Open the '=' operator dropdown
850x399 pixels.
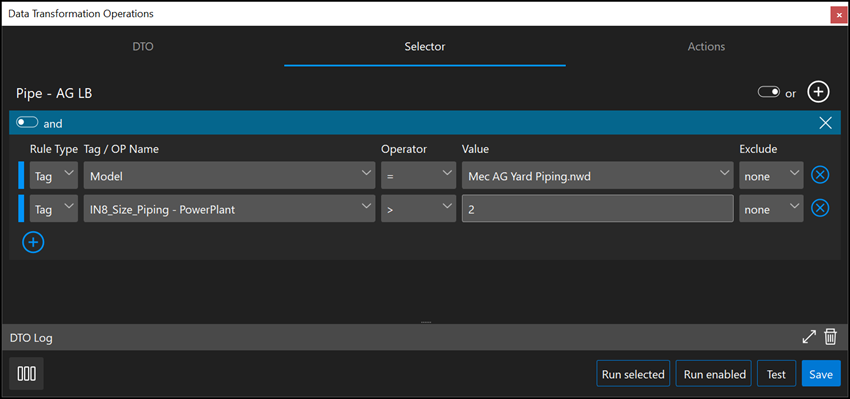[x=418, y=175]
